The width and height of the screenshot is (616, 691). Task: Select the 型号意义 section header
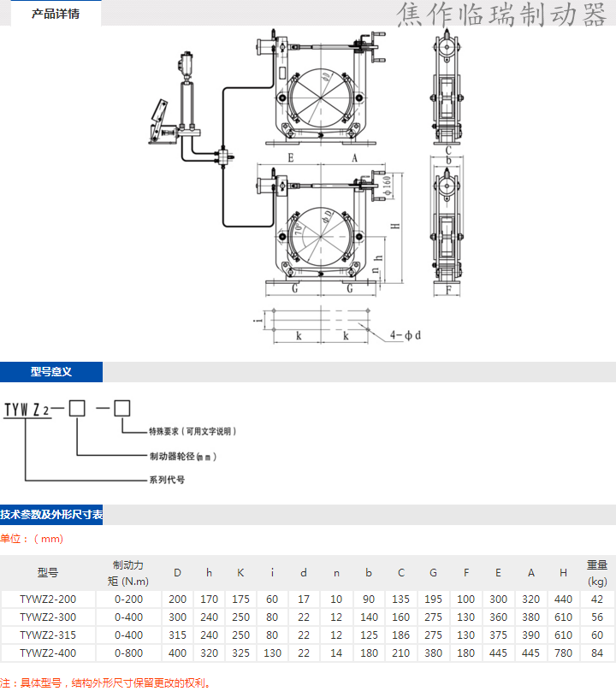coord(50,372)
